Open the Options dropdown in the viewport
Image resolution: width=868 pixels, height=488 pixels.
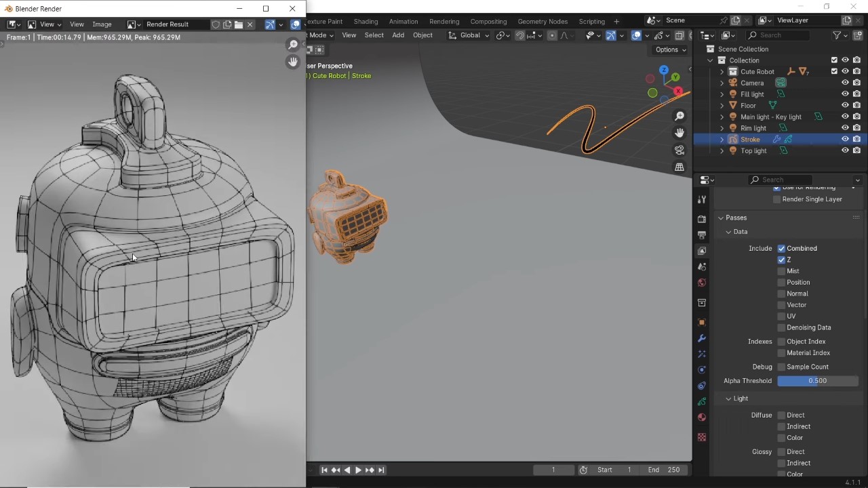(x=669, y=49)
